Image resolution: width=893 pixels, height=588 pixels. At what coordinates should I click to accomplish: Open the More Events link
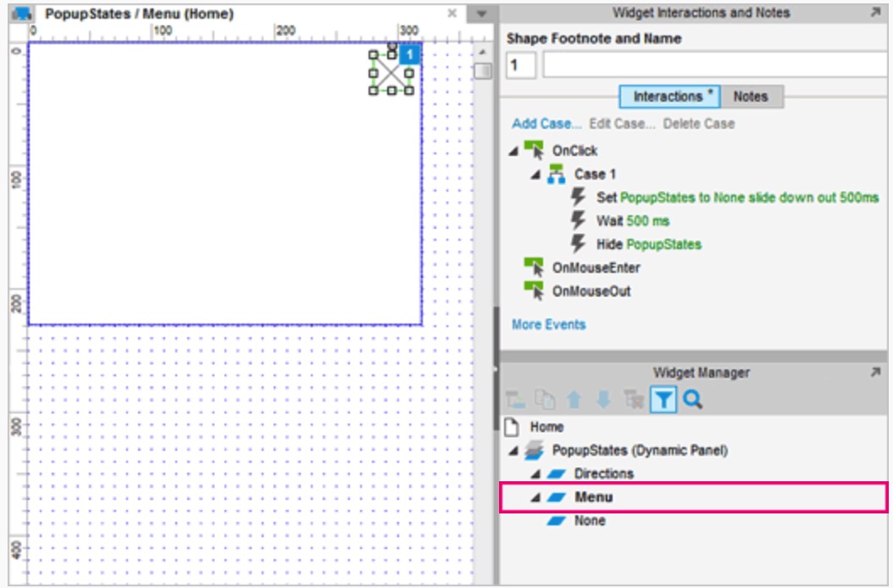coord(548,325)
